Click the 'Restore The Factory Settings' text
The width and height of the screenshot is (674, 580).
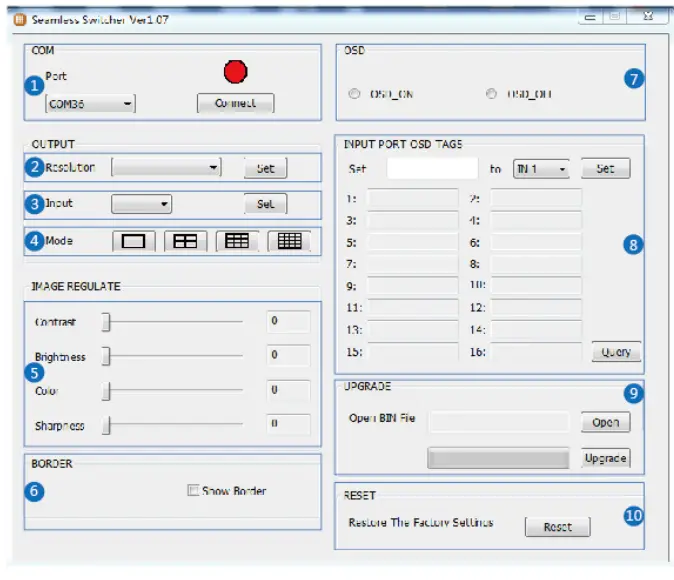421,522
